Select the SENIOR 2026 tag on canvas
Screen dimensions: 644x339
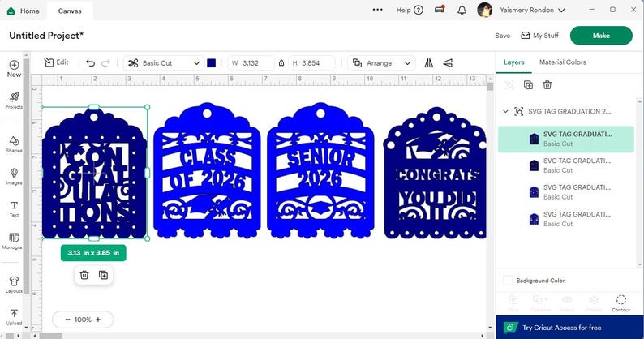[320, 170]
